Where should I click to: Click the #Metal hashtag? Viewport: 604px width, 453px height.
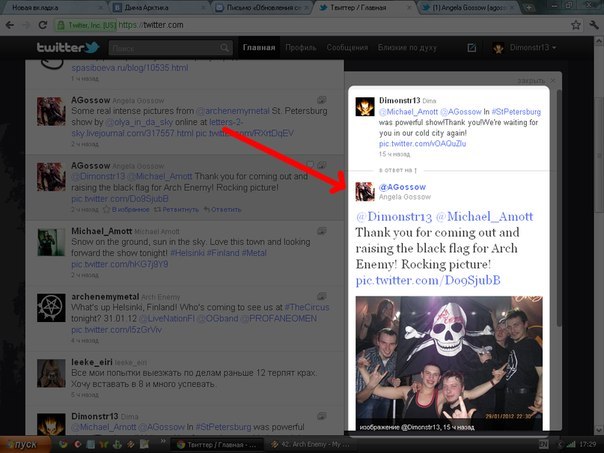pos(254,253)
